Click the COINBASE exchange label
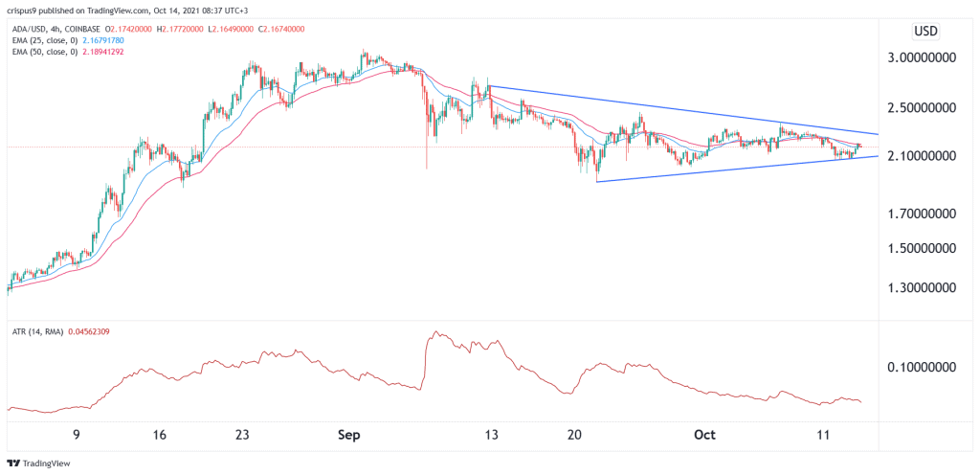 (x=80, y=29)
